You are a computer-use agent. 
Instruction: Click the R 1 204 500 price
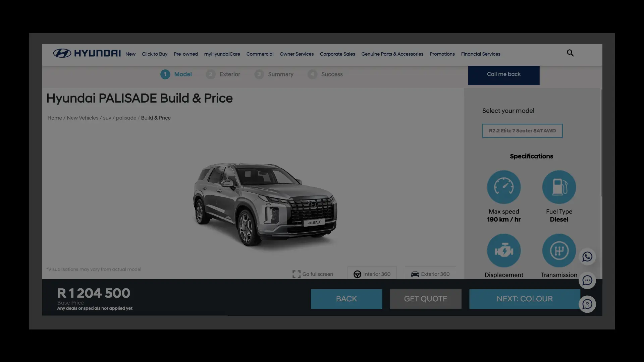pos(94,293)
